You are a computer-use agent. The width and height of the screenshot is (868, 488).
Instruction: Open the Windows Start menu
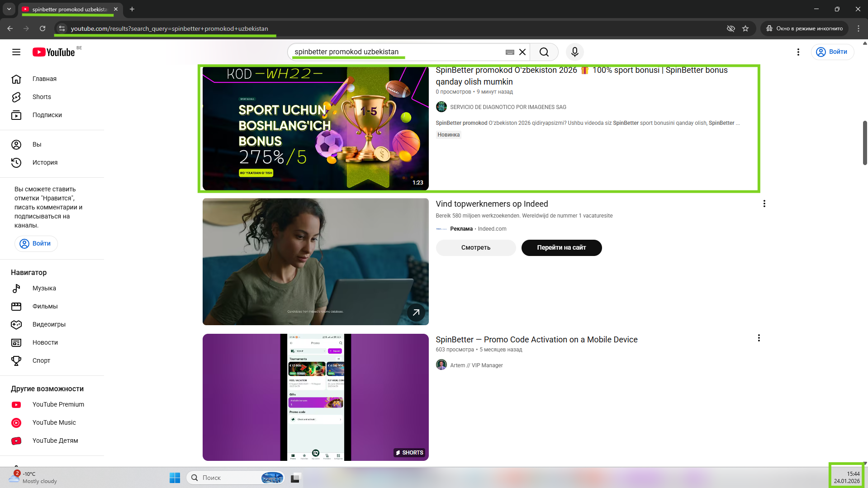[x=175, y=478]
